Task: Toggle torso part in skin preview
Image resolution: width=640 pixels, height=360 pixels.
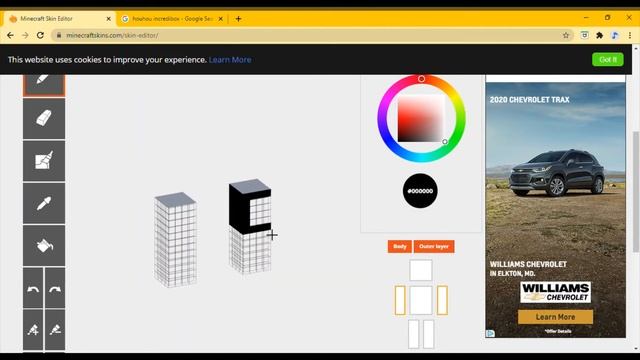Action: 421,300
